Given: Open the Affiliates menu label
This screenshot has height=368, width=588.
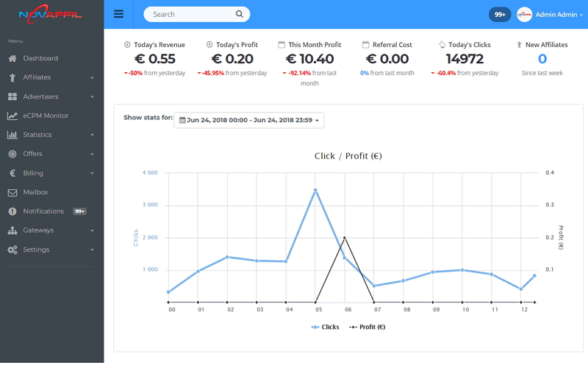Looking at the screenshot, I should [37, 77].
